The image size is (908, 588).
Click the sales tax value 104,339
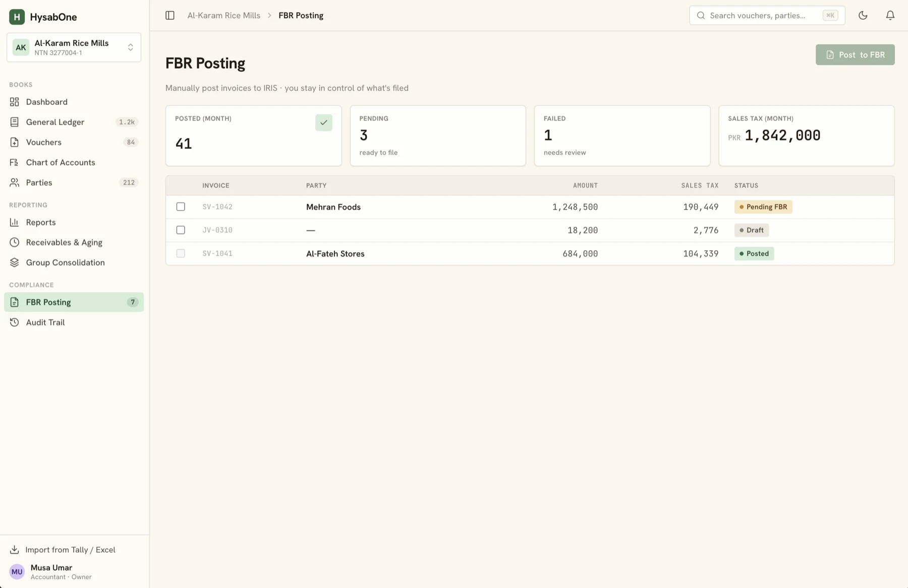coord(701,254)
